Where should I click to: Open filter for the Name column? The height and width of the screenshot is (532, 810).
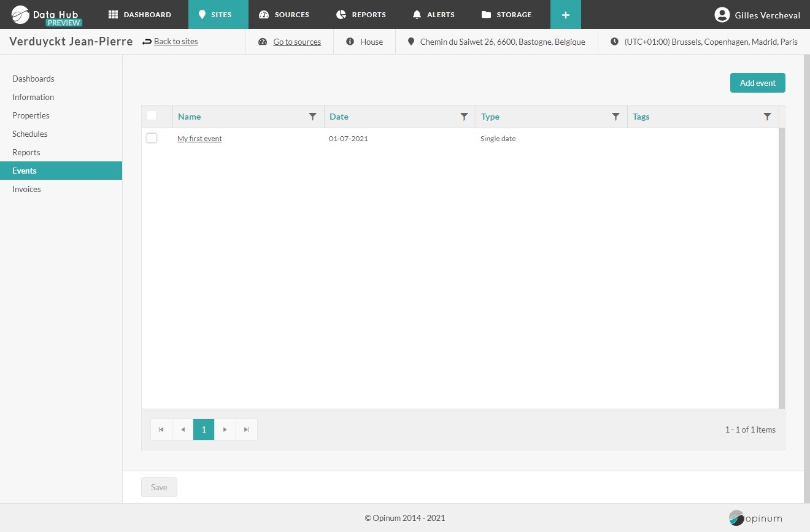[312, 117]
